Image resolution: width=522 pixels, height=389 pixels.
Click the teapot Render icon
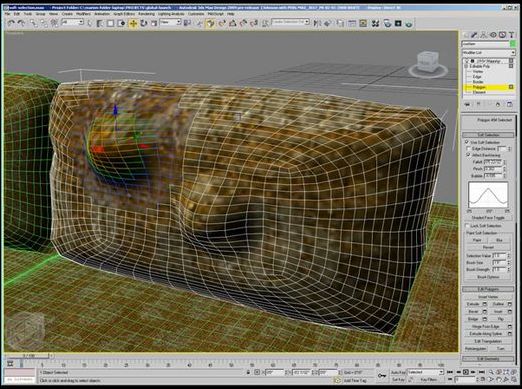[409, 23]
